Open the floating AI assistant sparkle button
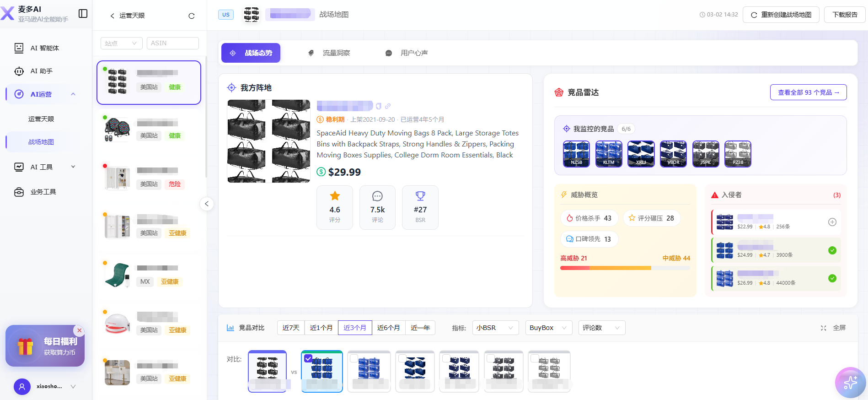 tap(850, 383)
